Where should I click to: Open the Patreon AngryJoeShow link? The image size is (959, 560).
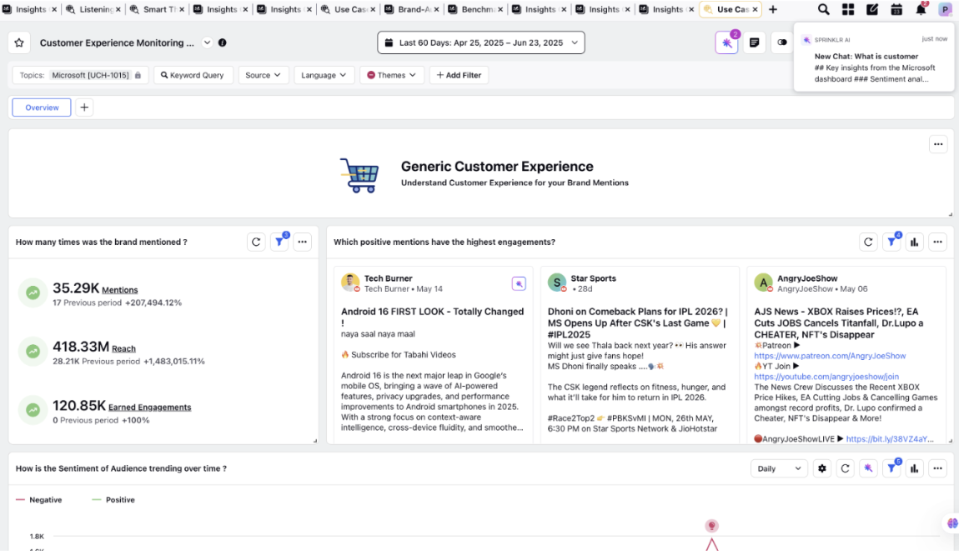[x=830, y=356]
